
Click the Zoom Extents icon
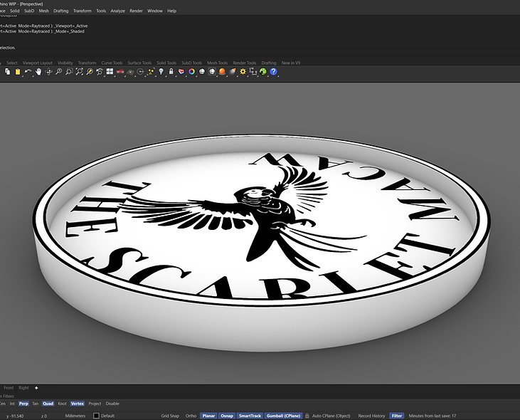click(x=79, y=71)
